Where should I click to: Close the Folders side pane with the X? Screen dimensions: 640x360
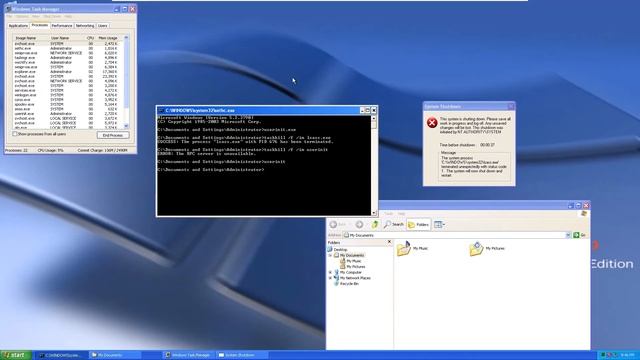[x=389, y=242]
